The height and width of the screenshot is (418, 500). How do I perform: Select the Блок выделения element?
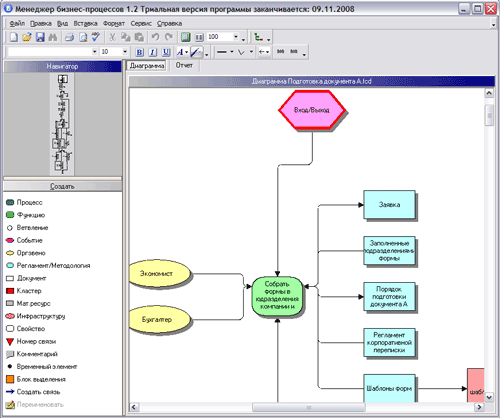click(41, 379)
